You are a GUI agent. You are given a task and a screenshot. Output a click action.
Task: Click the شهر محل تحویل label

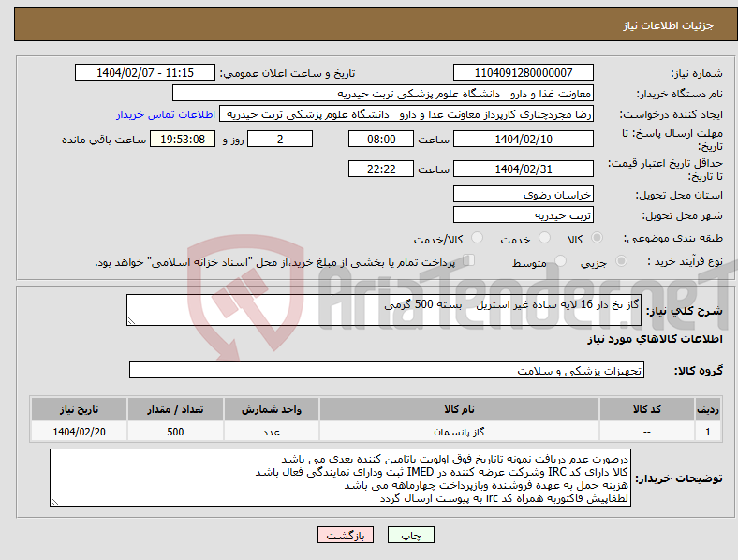coord(683,215)
